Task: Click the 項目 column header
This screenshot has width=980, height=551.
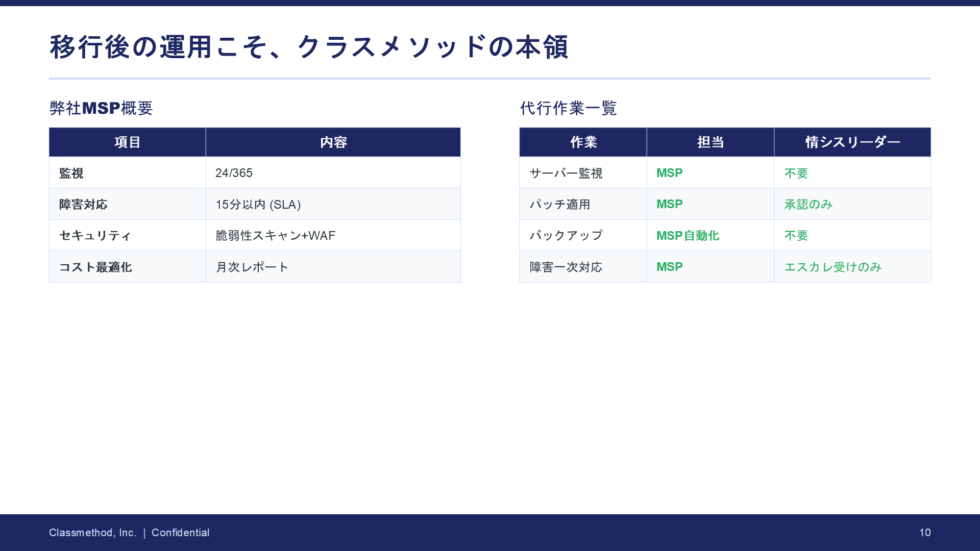Action: coord(127,142)
